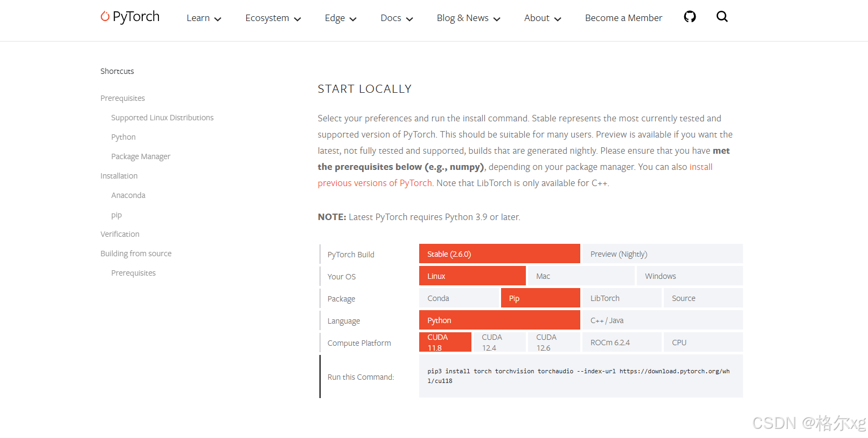
Task: Choose ROCm 6.2.4 compute platform
Action: 622,342
